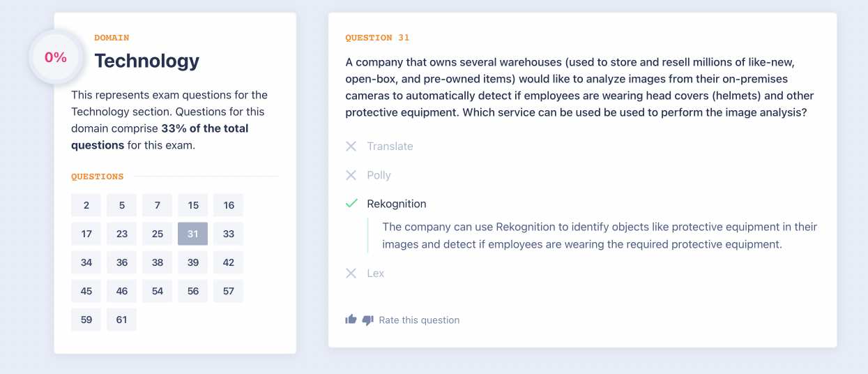Open question 61
Screen dimensions: 868x374
point(122,320)
